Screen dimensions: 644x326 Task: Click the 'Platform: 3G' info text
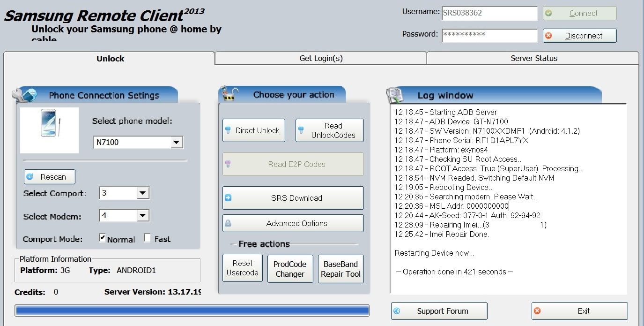(x=45, y=270)
